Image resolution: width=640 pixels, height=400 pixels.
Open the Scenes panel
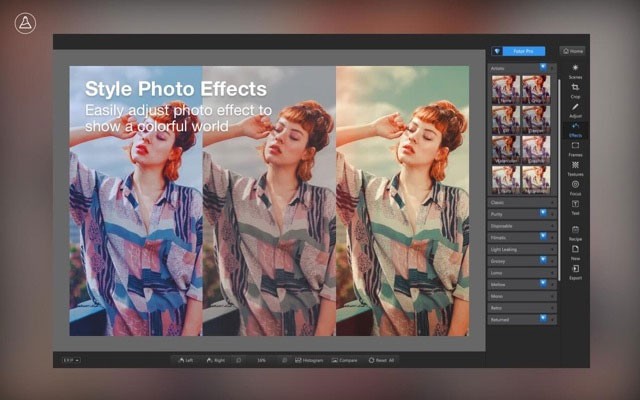pyautogui.click(x=575, y=70)
